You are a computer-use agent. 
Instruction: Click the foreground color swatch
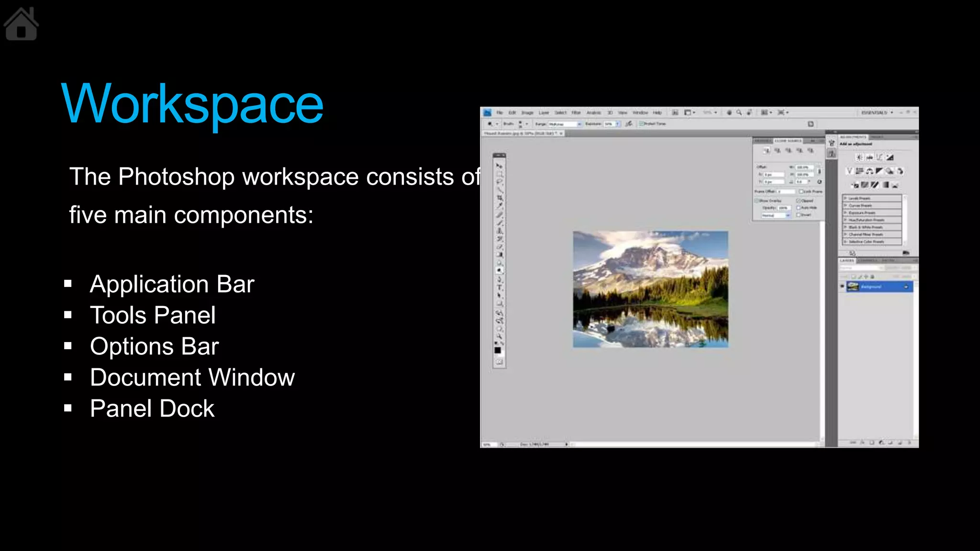(498, 350)
